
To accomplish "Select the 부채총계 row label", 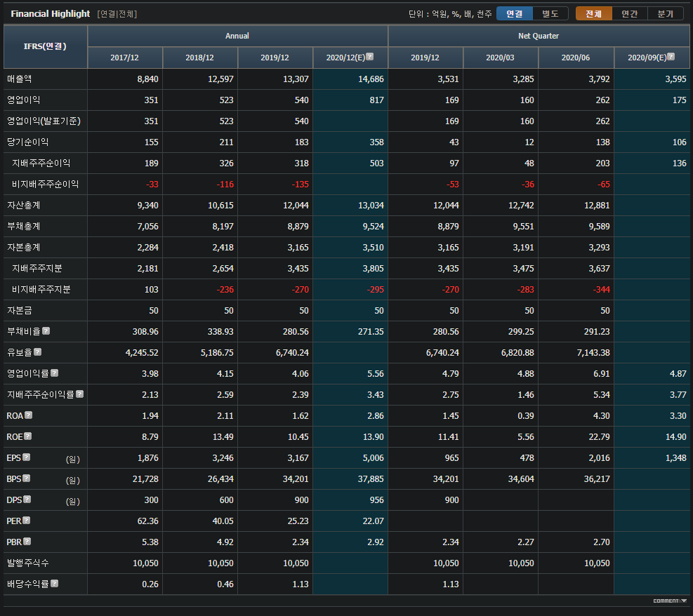I will (23, 226).
